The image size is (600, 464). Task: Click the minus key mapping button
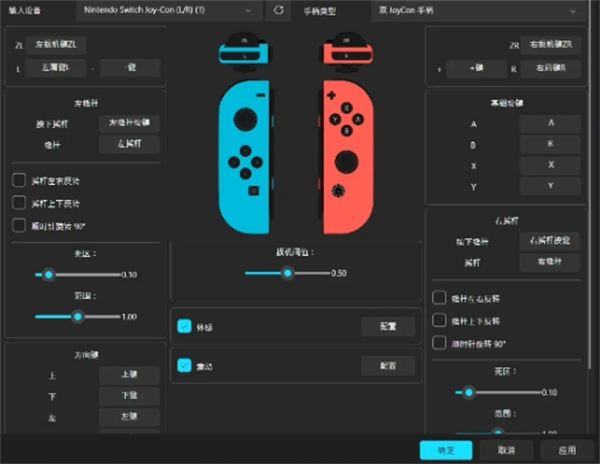pos(130,68)
